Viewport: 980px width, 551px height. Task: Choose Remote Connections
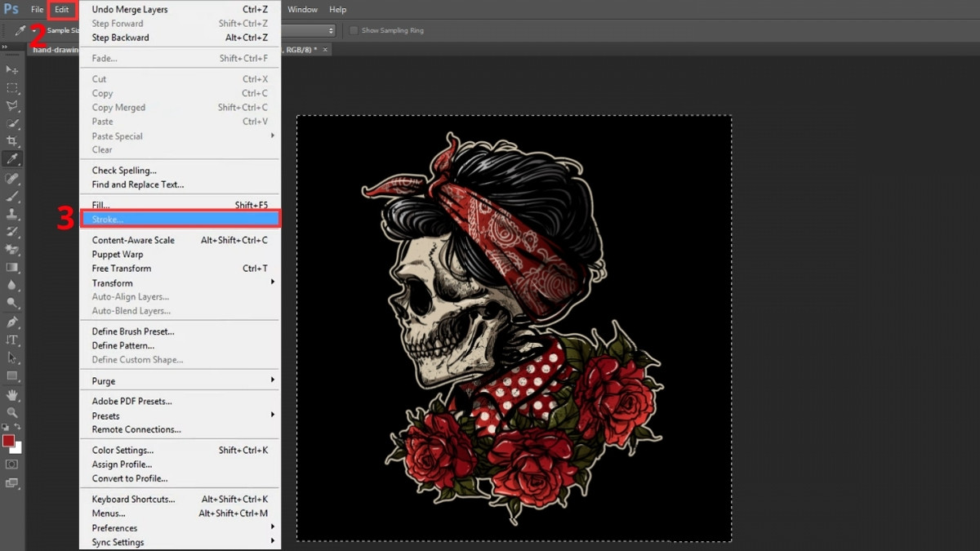[180, 429]
